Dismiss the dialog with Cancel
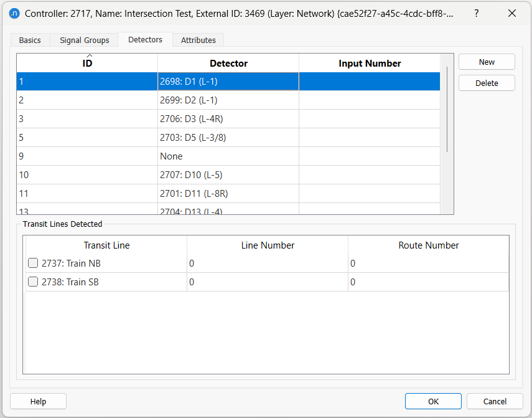 coord(495,401)
